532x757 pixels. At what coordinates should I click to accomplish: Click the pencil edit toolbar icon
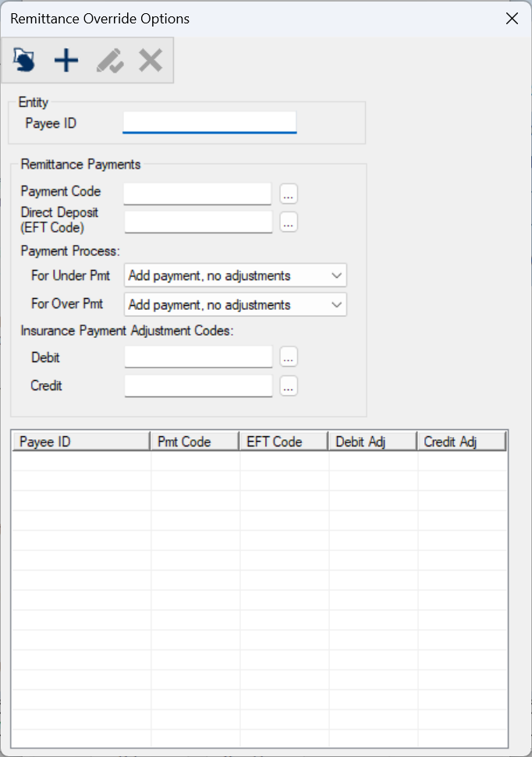(x=109, y=60)
